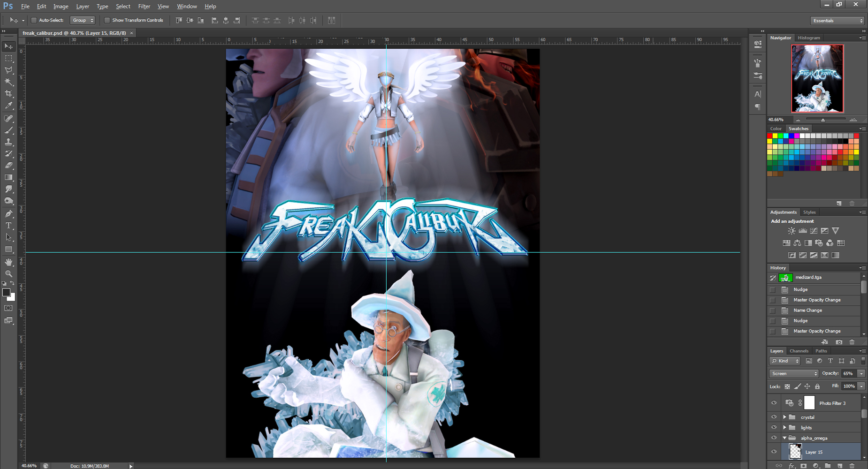Open the Screen blend mode dropdown

tap(794, 373)
